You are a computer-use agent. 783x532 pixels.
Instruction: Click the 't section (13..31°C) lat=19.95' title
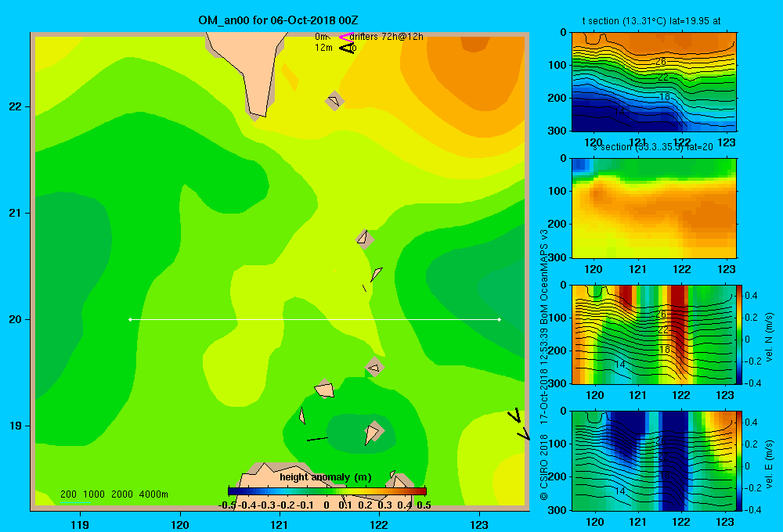point(651,21)
